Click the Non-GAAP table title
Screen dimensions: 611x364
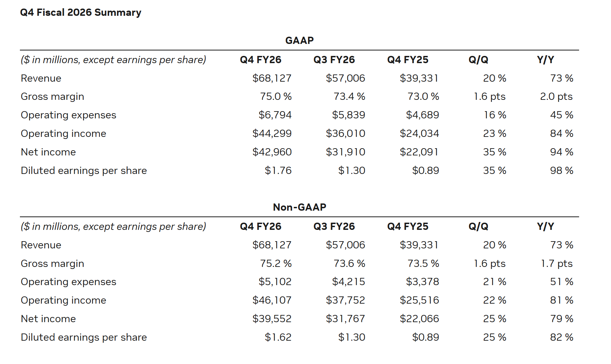(299, 207)
